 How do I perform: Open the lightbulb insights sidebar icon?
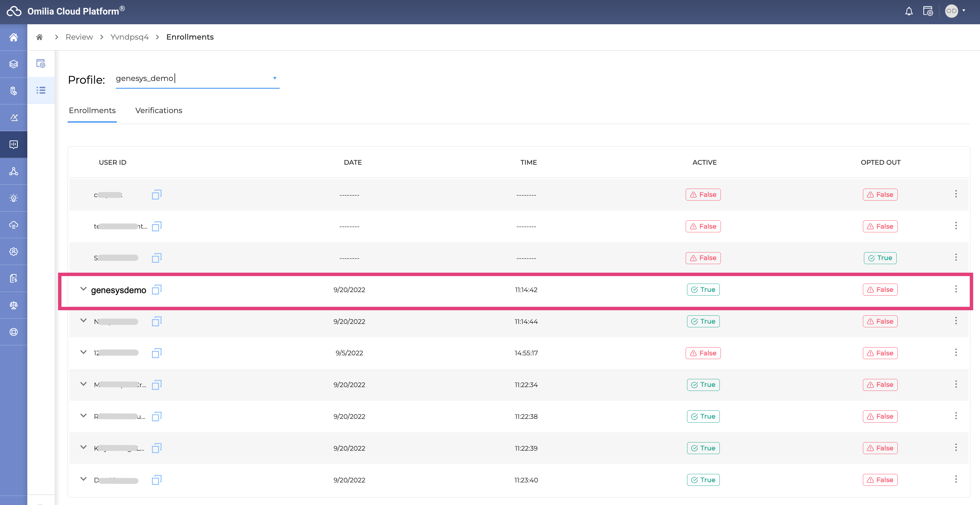coord(14,198)
